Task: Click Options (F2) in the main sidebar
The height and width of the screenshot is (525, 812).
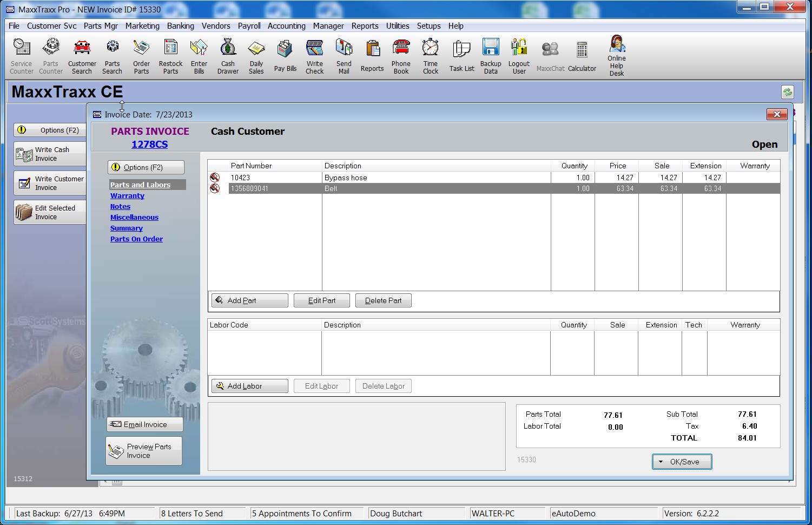Action: pos(50,130)
